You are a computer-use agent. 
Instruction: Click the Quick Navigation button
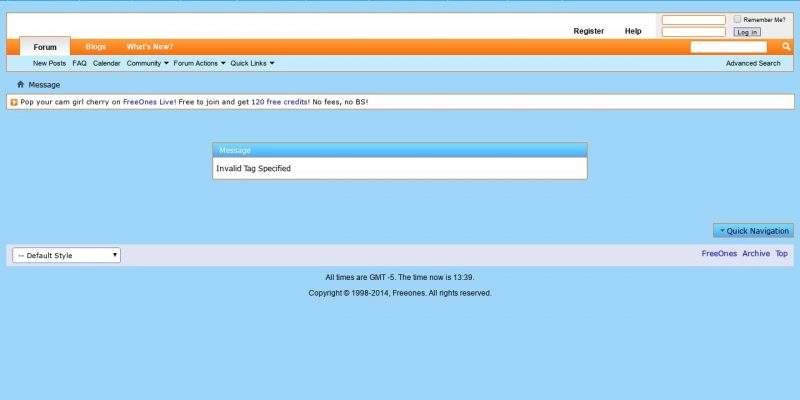pyautogui.click(x=754, y=231)
